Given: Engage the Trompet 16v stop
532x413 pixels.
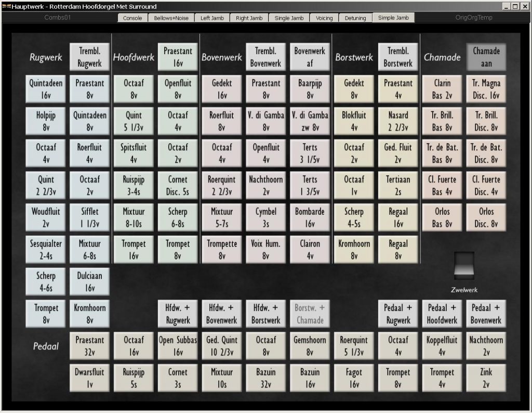Looking at the screenshot, I should coord(134,249).
